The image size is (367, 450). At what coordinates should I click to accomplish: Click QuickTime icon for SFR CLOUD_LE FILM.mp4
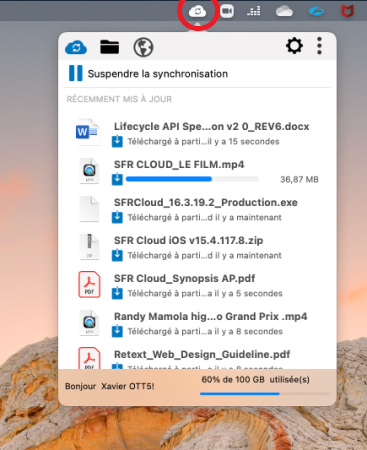89,171
